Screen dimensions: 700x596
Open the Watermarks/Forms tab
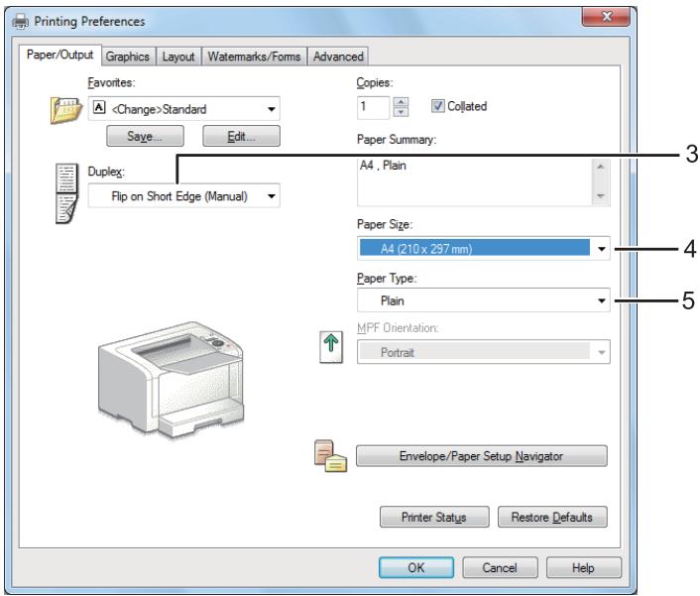pos(254,57)
